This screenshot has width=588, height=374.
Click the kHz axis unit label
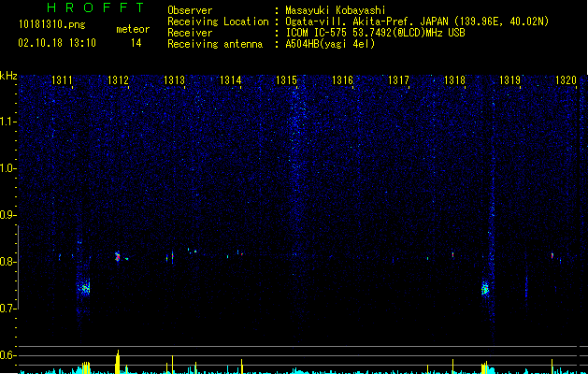[8, 76]
